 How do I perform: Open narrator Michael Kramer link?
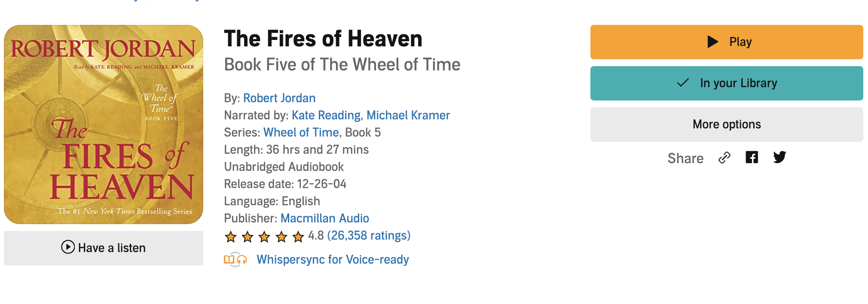click(x=408, y=116)
